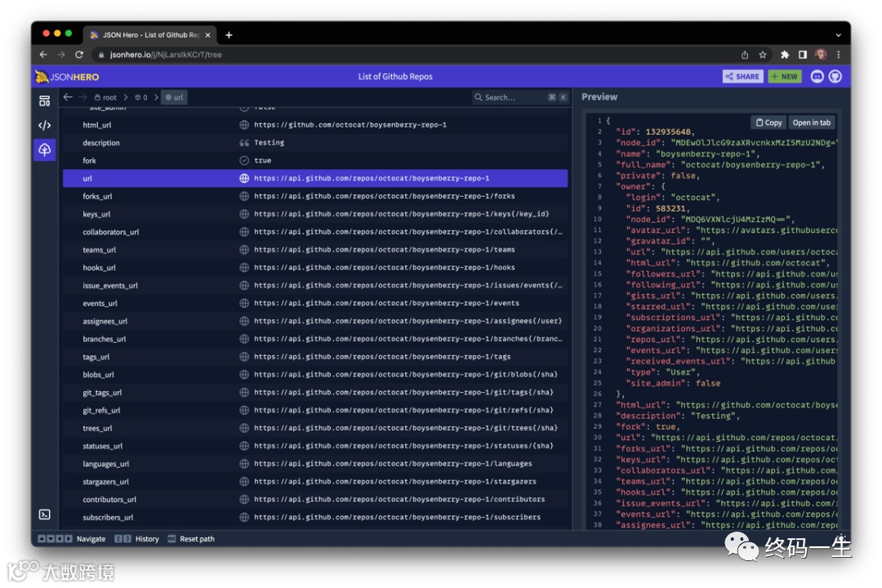Go forward in path history arrow

tap(82, 97)
